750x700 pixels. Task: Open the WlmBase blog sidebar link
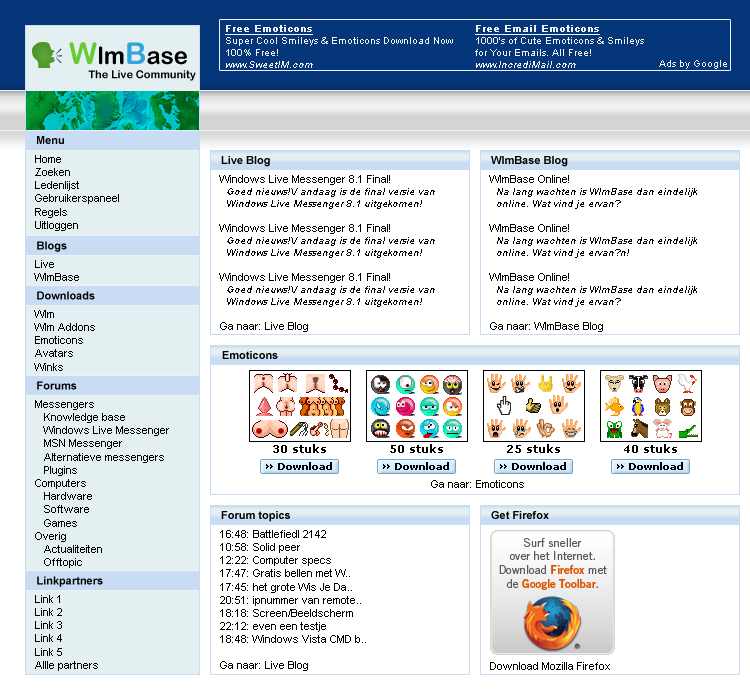click(x=57, y=277)
